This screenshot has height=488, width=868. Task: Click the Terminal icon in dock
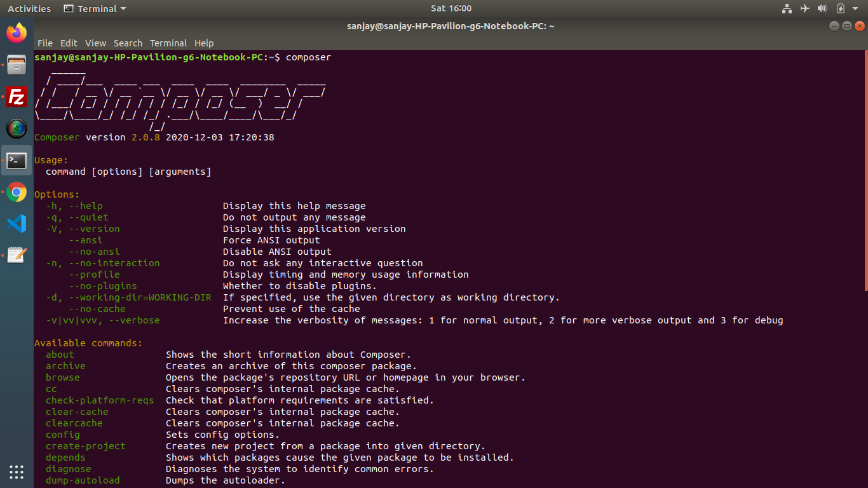tap(17, 161)
